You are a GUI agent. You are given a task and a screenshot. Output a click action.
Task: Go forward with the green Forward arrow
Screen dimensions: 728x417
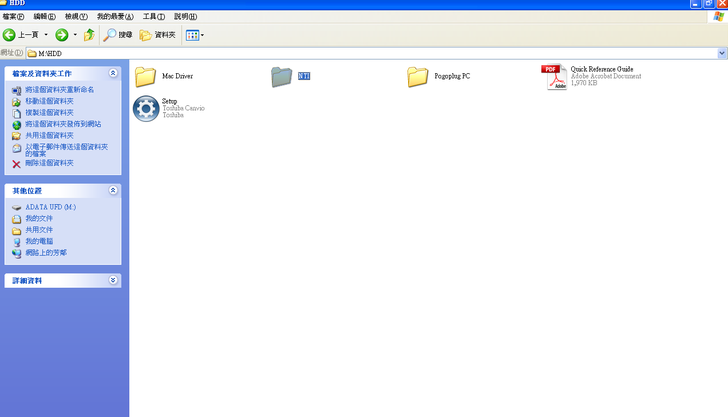coord(62,35)
